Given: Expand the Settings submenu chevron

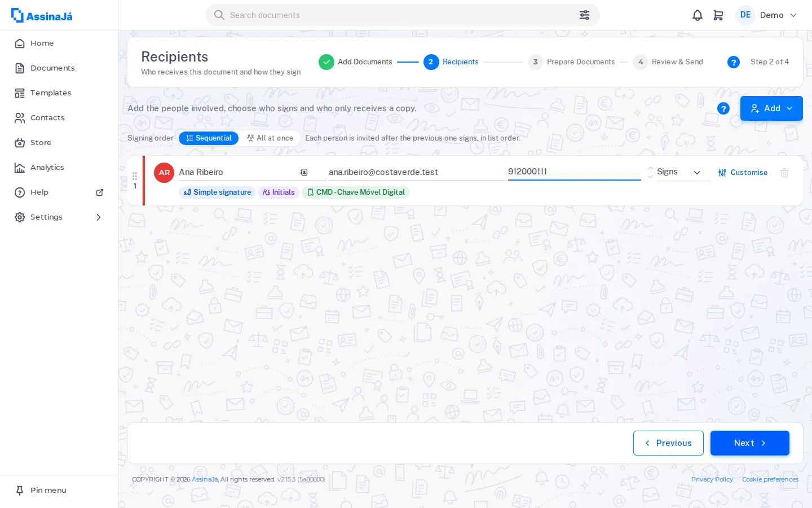Looking at the screenshot, I should coord(99,217).
